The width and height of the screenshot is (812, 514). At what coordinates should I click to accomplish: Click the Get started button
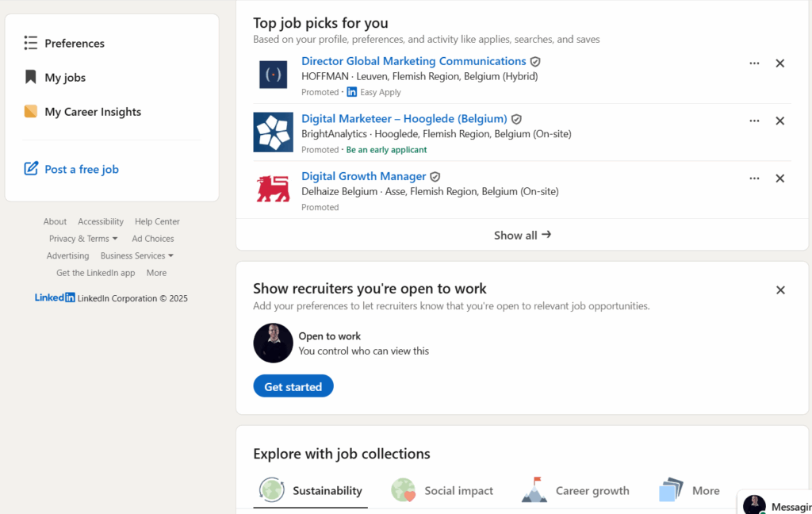pos(293,386)
